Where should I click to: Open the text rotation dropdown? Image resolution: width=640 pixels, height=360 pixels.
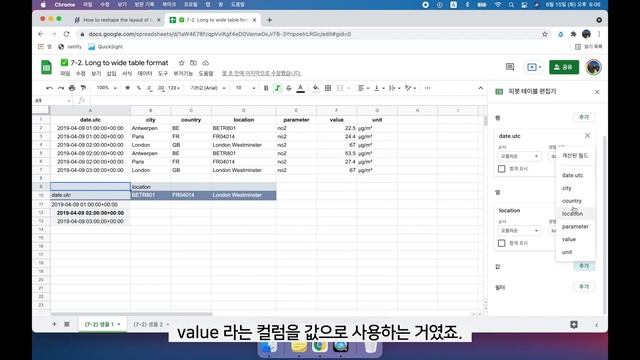point(410,88)
